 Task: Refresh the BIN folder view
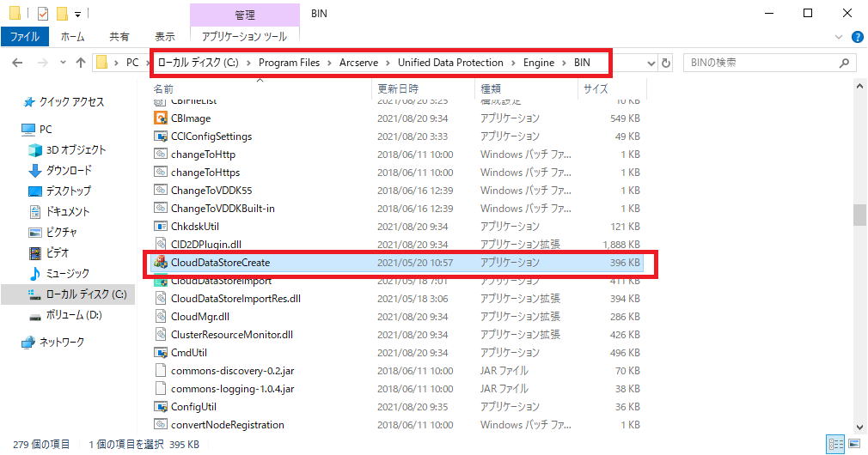pyautogui.click(x=666, y=63)
